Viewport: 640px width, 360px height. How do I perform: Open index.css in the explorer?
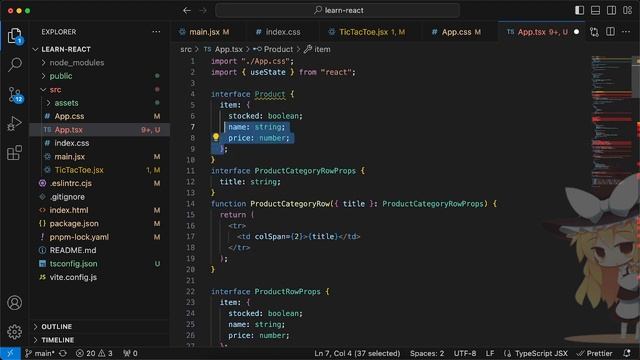pyautogui.click(x=100, y=143)
